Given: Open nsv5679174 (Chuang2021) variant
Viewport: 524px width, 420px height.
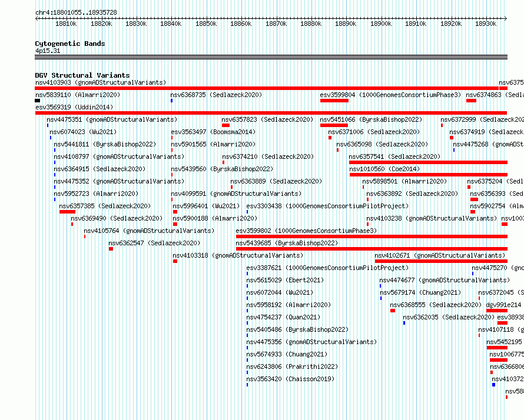Looking at the screenshot, I should pos(420,292).
